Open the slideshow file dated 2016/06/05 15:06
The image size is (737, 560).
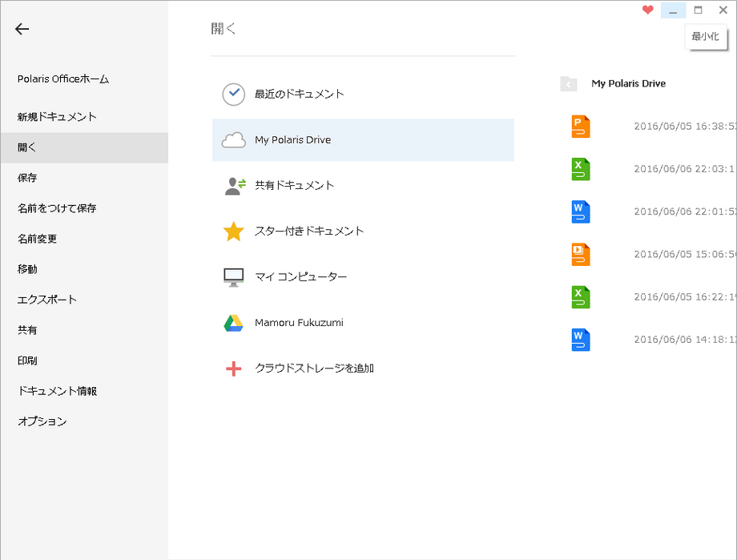tap(581, 255)
